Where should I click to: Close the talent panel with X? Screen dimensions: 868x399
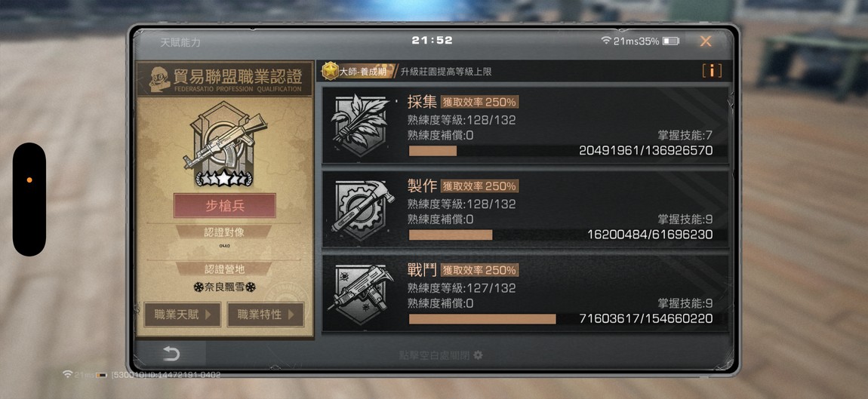[x=705, y=41]
